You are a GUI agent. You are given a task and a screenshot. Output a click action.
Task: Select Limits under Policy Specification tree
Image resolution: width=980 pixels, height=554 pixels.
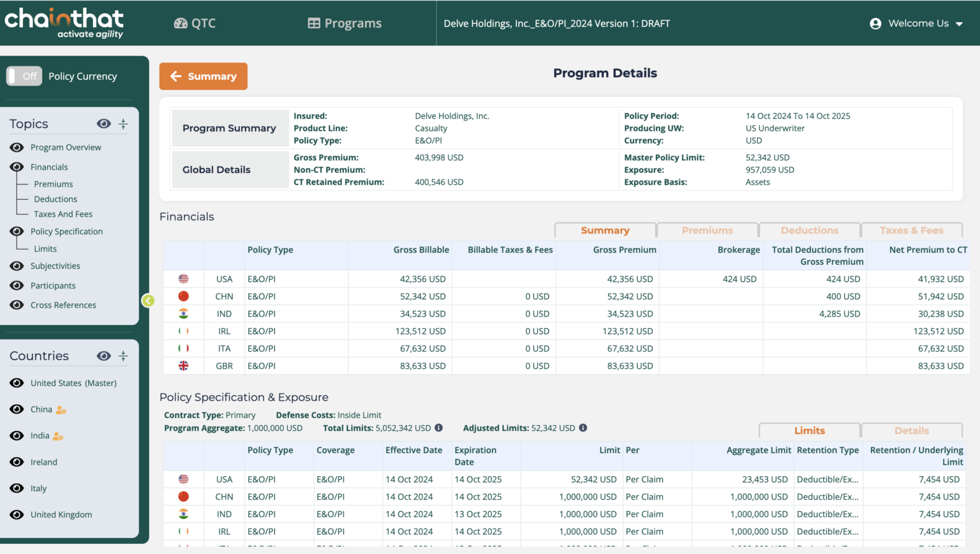coord(45,249)
